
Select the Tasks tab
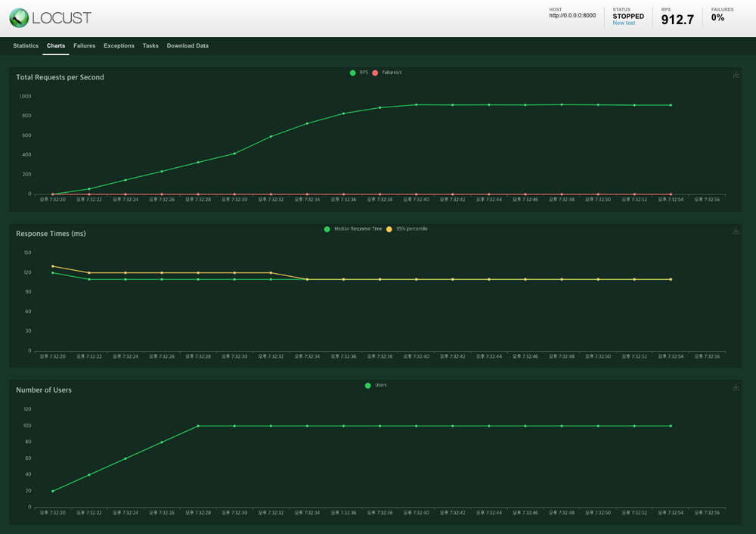[150, 45]
